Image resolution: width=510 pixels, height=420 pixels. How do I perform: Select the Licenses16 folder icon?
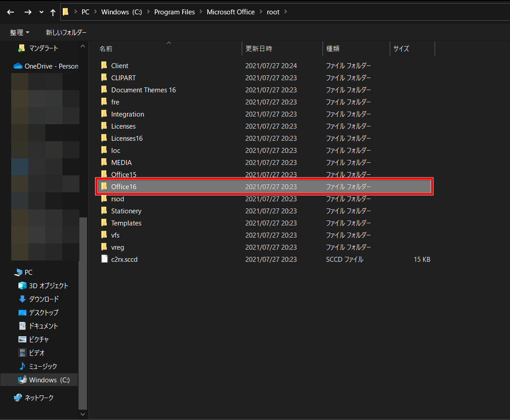104,138
